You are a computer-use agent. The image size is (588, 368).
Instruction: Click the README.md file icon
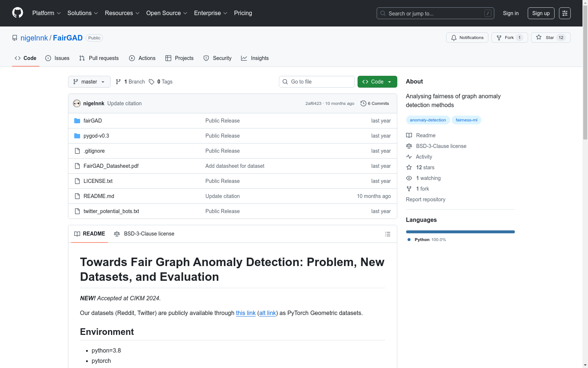[77, 196]
